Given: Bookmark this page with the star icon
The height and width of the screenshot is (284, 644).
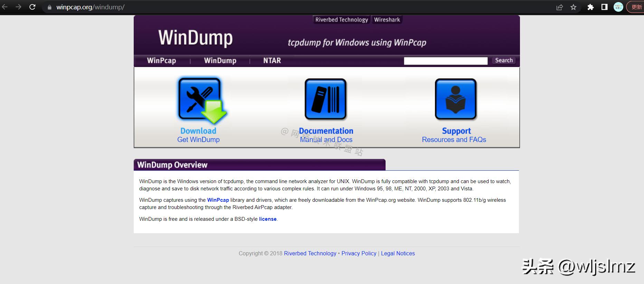Looking at the screenshot, I should click(x=574, y=7).
